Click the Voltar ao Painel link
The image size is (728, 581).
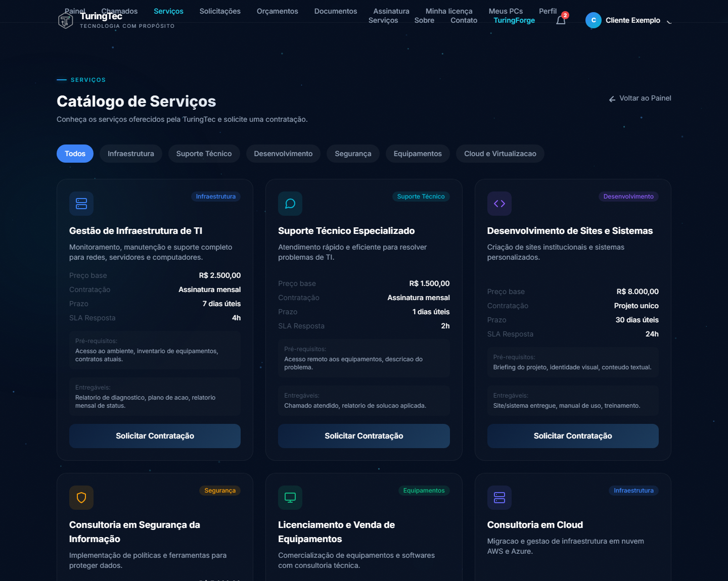[x=640, y=99]
